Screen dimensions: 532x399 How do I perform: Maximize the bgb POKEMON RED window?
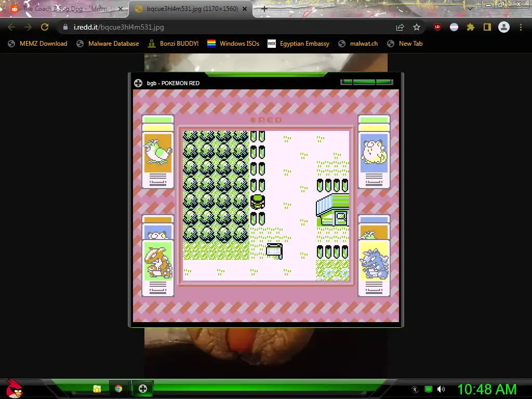pos(364,82)
